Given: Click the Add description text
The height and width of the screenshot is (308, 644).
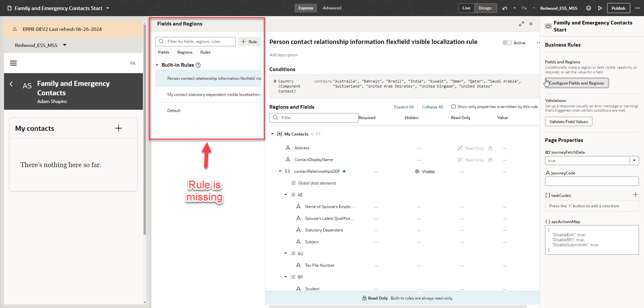Looking at the screenshot, I should click(283, 55).
